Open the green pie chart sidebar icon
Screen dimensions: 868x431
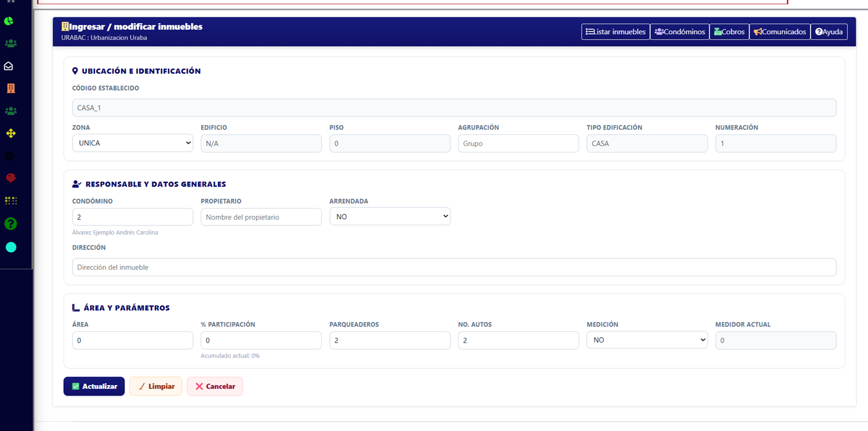[x=9, y=21]
